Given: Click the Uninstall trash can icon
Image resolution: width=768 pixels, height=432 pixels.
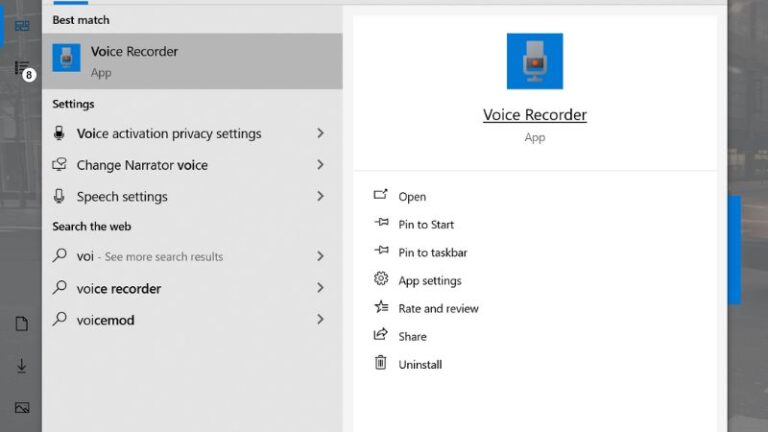Looking at the screenshot, I should (380, 364).
